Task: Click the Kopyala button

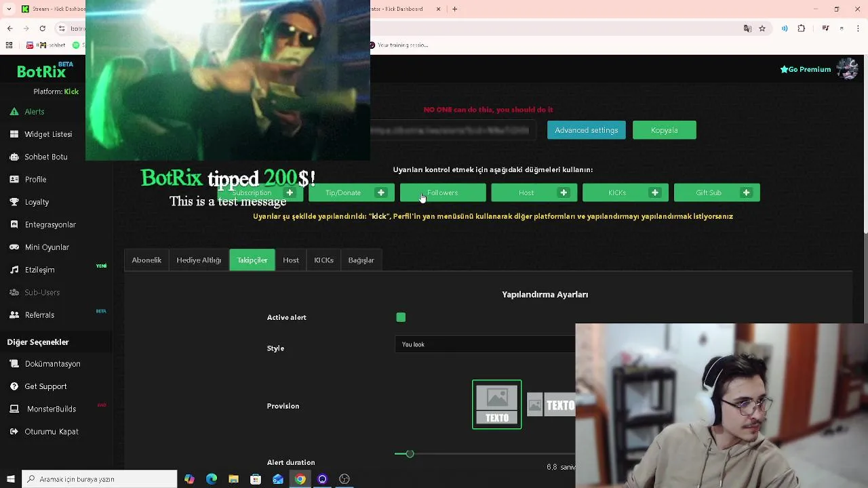Action: [x=665, y=130]
